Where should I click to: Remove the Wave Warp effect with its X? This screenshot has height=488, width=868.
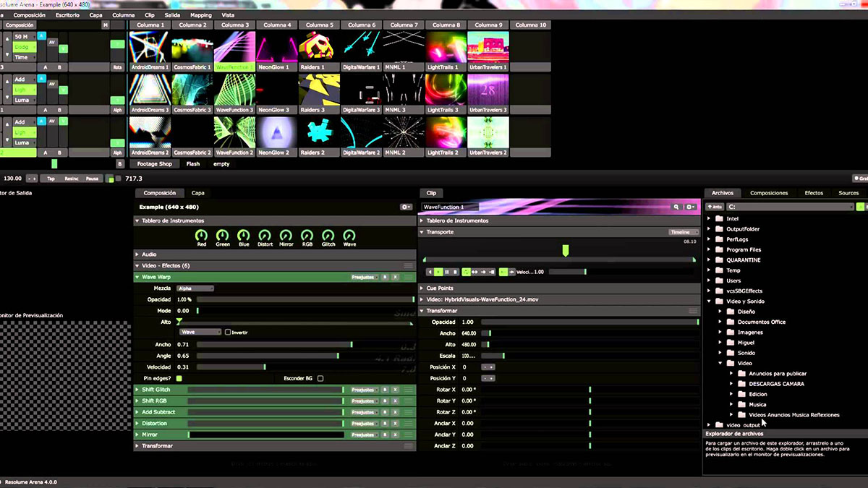(x=396, y=277)
